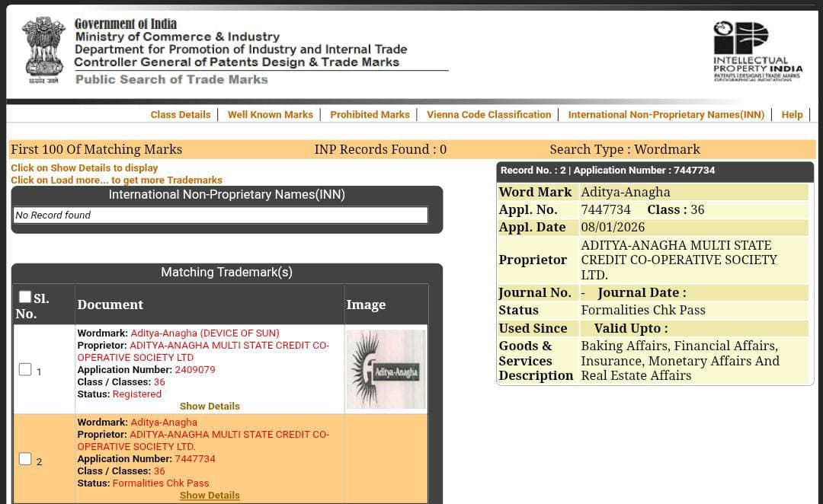Viewport: 823px width, 504px height.
Task: Click the Aditya-Anagha sun device trademark image
Action: tap(386, 369)
